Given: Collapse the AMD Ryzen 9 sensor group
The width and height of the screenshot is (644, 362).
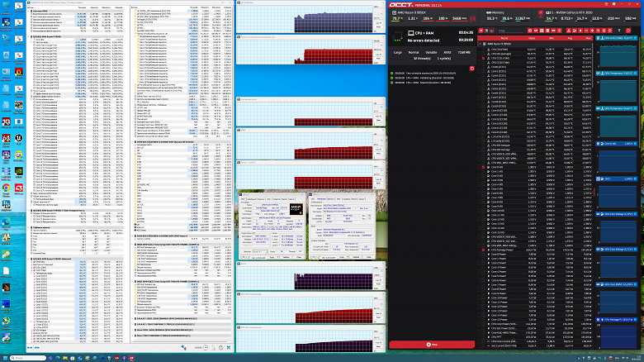Looking at the screenshot, I should tap(481, 44).
